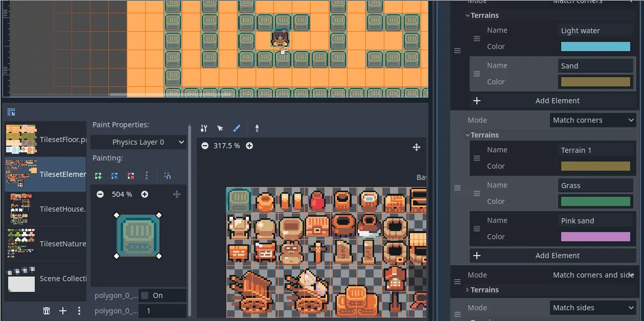Image resolution: width=644 pixels, height=321 pixels.
Task: Click the 317.5 % zoom level text
Action: click(x=227, y=146)
